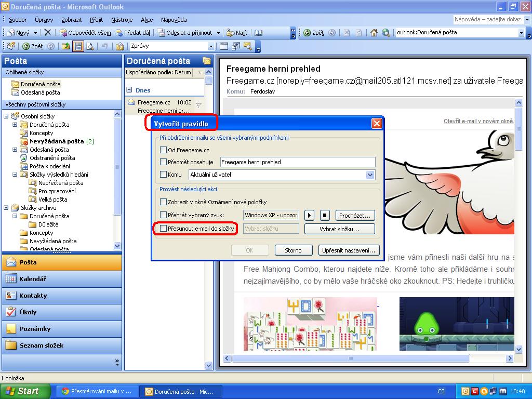Viewport: 532px width, 399px height.
Task: Open the outlook:Doručená pošta address dropdown
Action: [521, 33]
